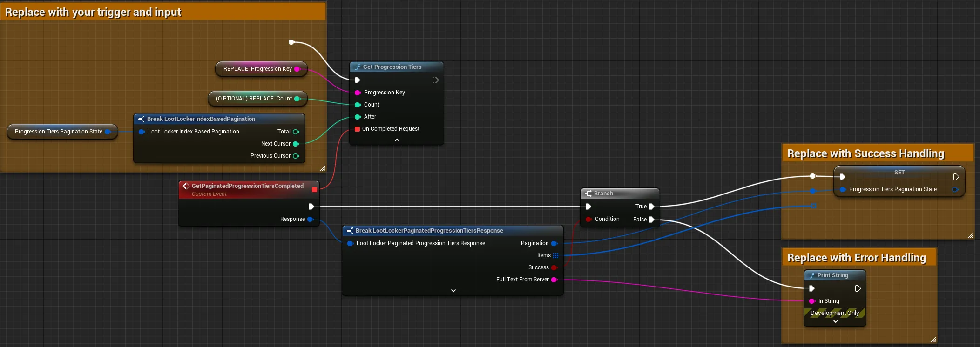Click the SET Progression Tiers Pagination State input pin

coord(843,189)
